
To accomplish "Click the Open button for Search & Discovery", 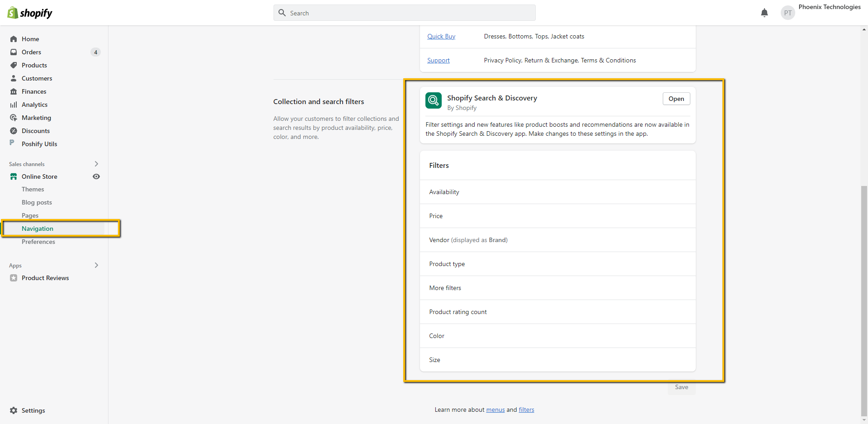I will tap(676, 99).
